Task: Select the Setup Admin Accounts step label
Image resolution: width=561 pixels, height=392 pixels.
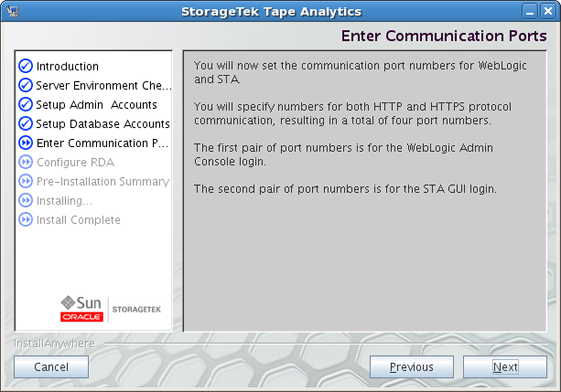Action: tap(96, 105)
